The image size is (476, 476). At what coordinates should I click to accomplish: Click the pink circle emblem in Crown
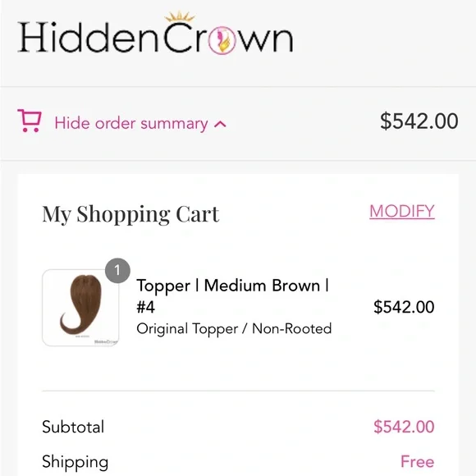point(222,40)
